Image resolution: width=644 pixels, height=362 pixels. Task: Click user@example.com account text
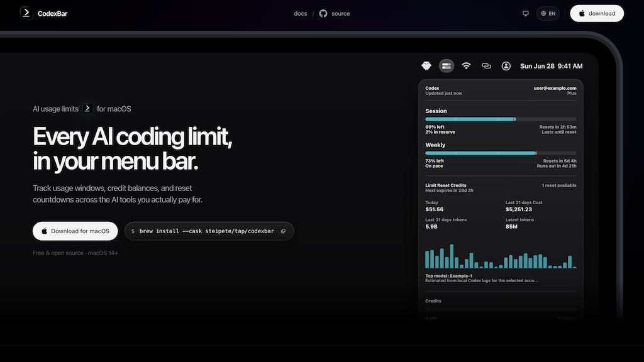(555, 88)
